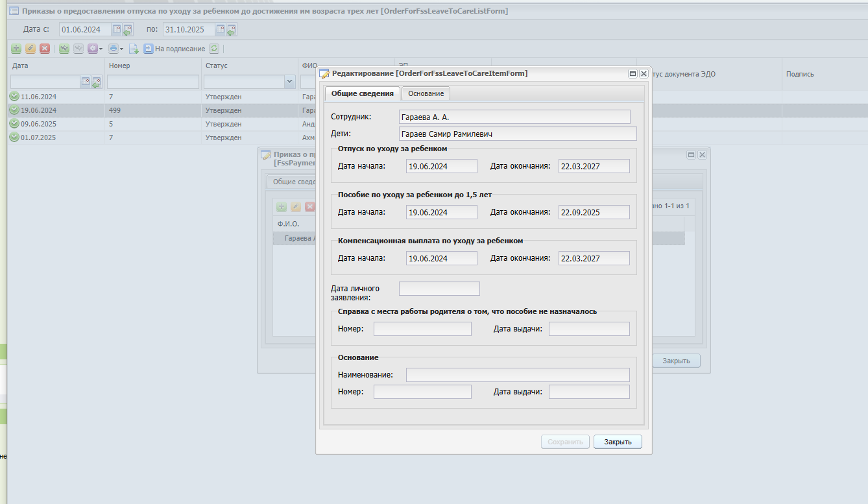Click the disabled Сохранить button
Screen dimensions: 868x504
[566, 442]
